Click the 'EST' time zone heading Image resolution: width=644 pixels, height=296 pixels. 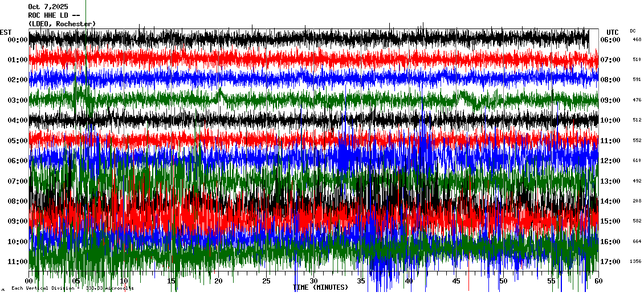click(6, 33)
